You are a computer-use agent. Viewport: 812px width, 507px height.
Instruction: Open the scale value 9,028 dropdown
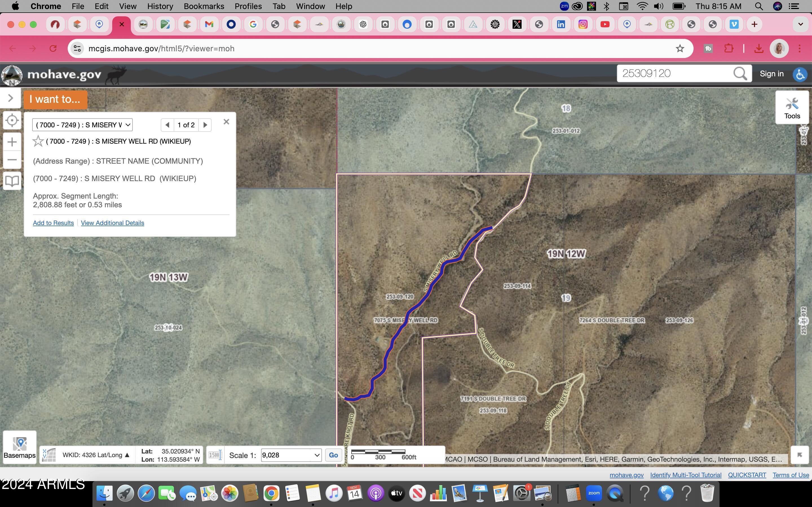291,455
